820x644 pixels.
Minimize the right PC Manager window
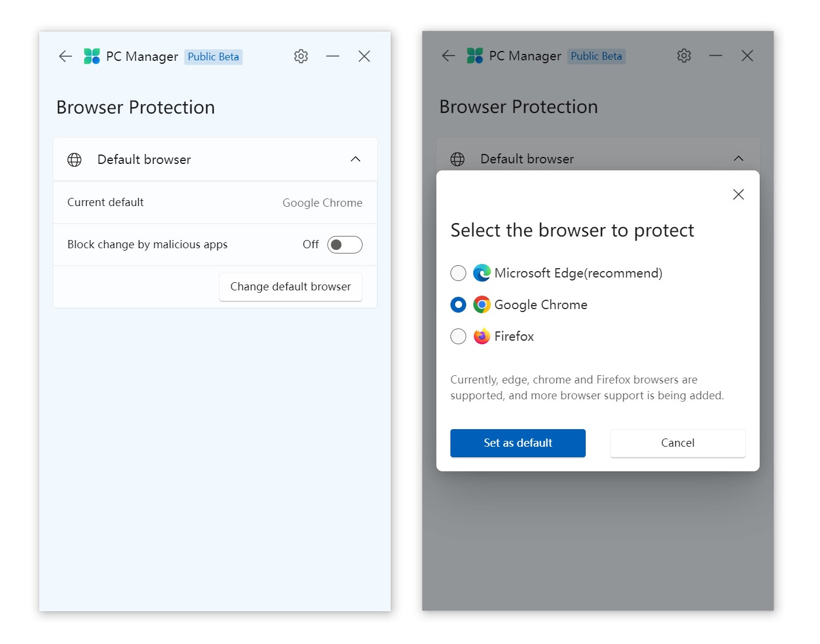click(716, 56)
